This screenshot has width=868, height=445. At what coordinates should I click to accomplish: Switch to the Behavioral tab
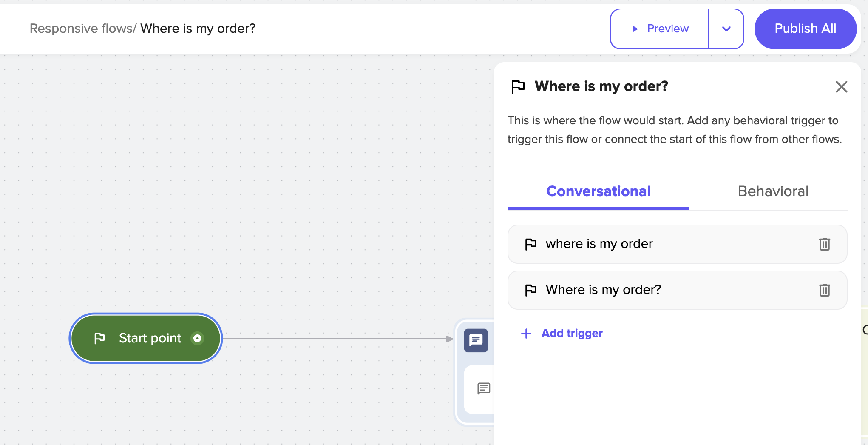pos(773,191)
